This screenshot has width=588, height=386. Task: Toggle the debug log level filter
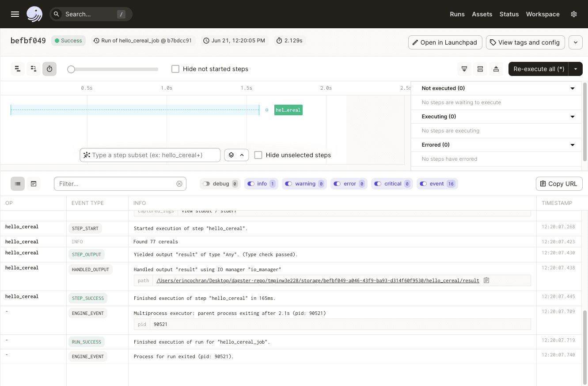point(206,184)
